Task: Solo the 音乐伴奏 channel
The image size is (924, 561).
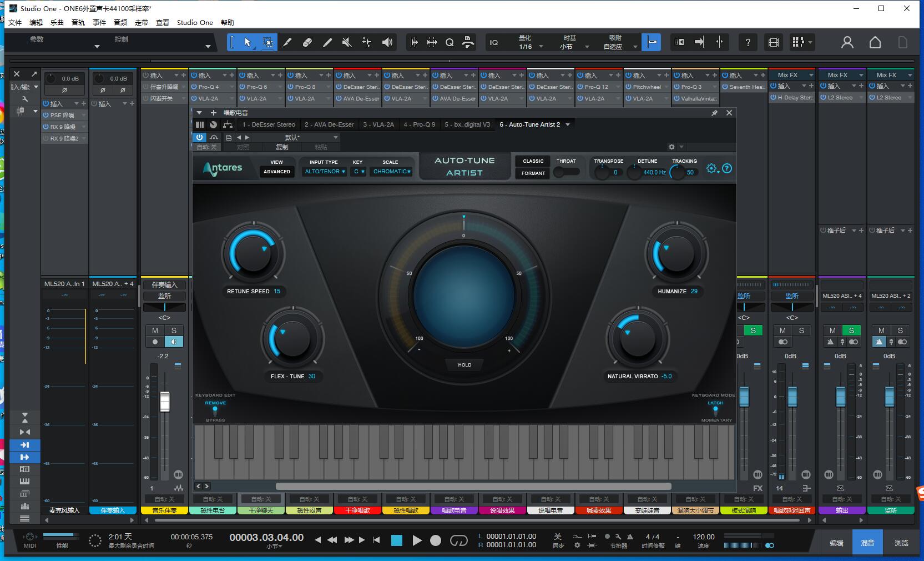Action: 174,330
